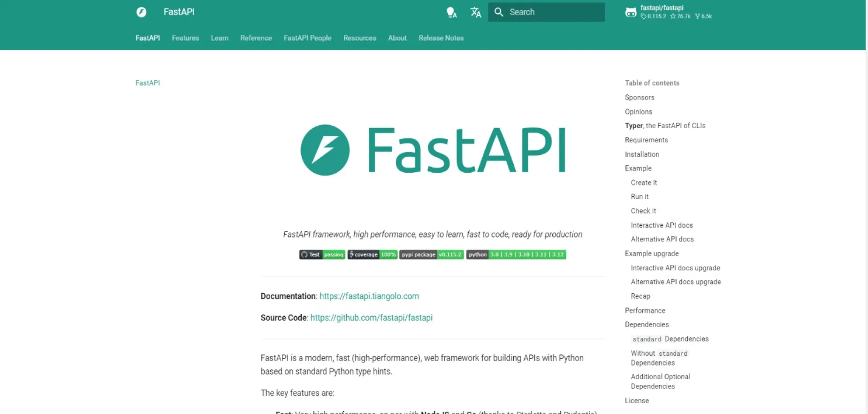Open the github.com/fastapi/fastapi source link
868x414 pixels.
click(372, 318)
